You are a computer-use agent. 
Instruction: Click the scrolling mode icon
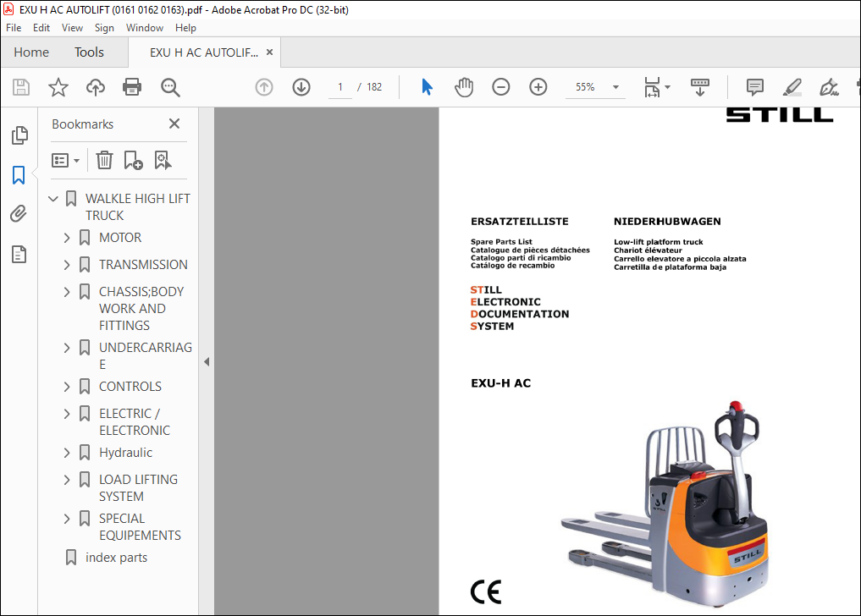tap(699, 87)
